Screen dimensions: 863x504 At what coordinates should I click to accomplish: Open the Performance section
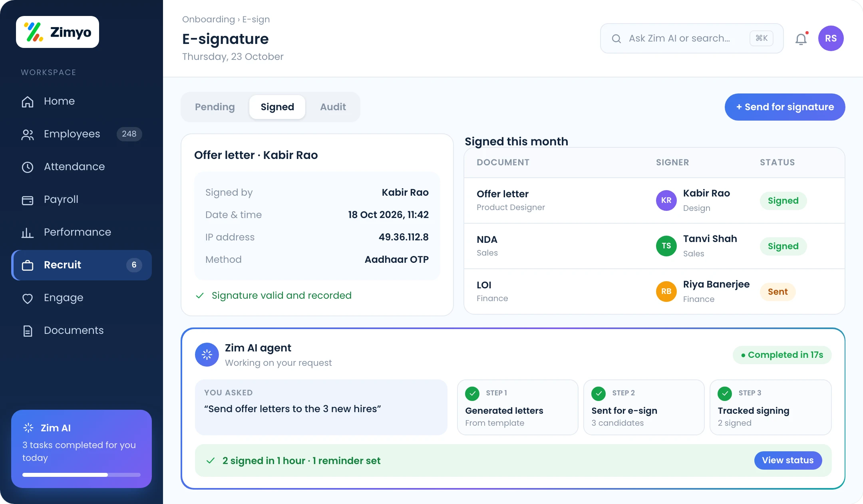82,232
